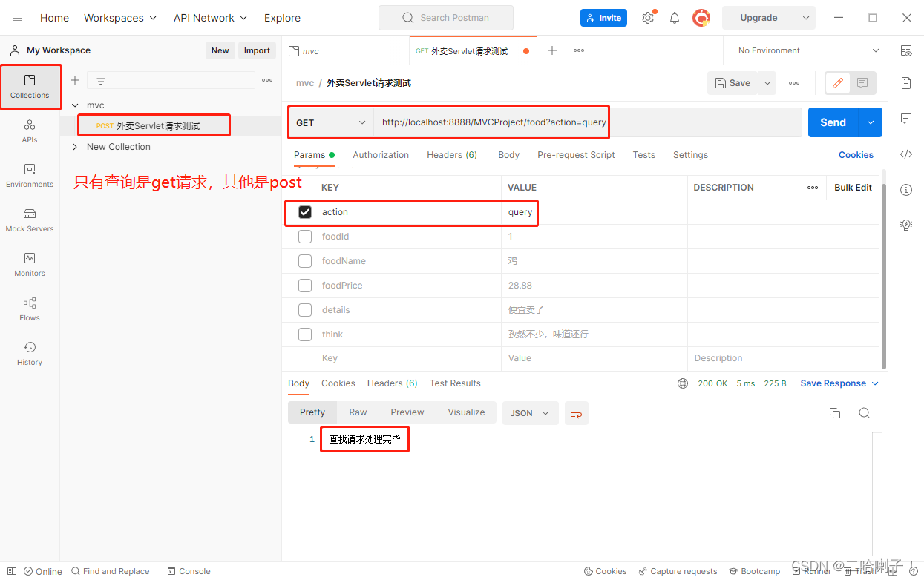Open the Workspaces menu

tap(120, 18)
